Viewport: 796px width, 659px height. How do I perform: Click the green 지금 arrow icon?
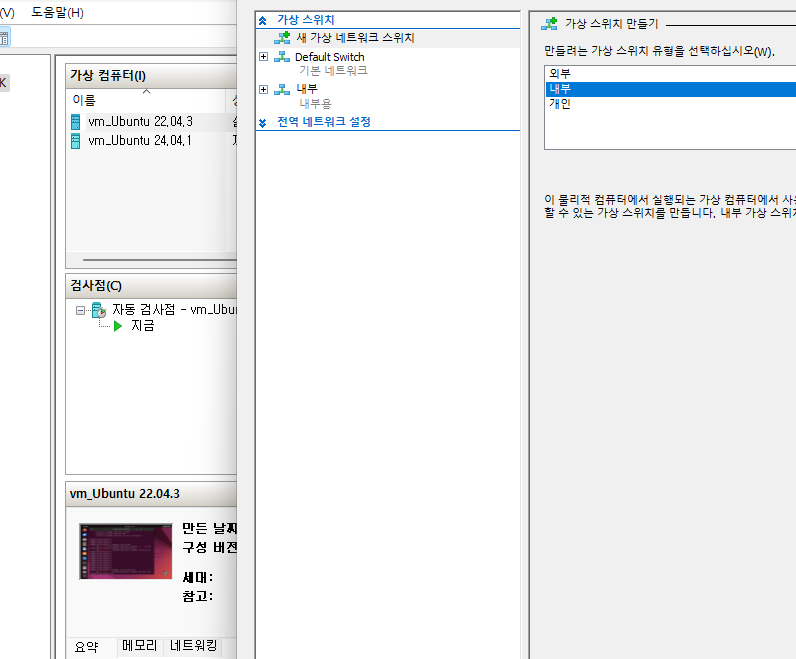[118, 326]
